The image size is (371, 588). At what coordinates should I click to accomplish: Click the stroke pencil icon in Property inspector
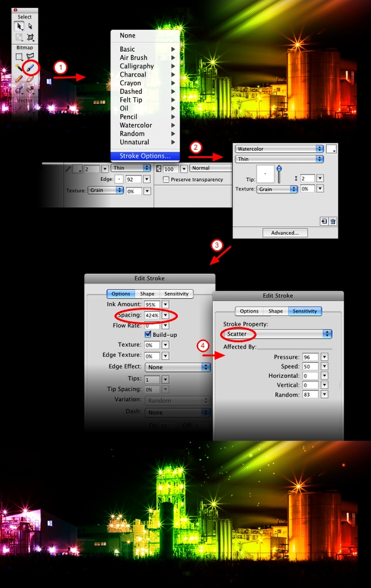click(68, 169)
